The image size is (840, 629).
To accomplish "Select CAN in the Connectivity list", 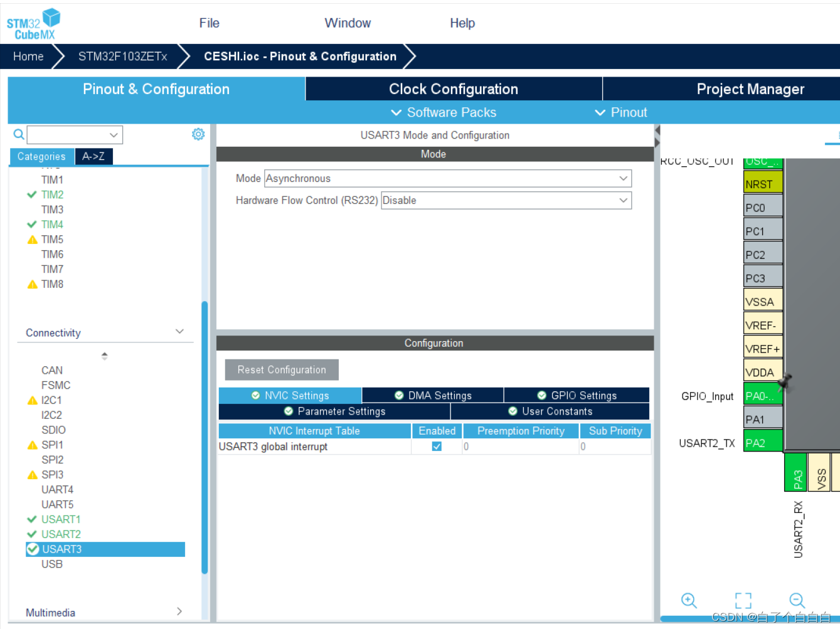I will click(x=52, y=371).
